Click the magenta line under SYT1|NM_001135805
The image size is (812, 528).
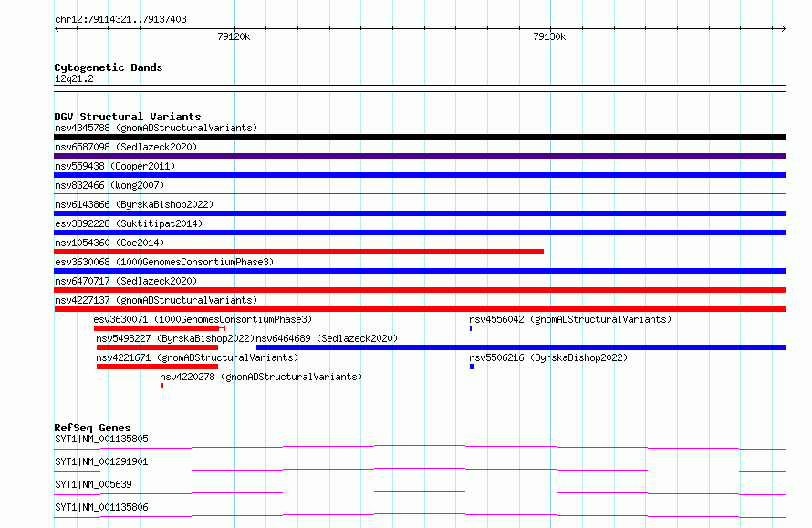pyautogui.click(x=420, y=447)
